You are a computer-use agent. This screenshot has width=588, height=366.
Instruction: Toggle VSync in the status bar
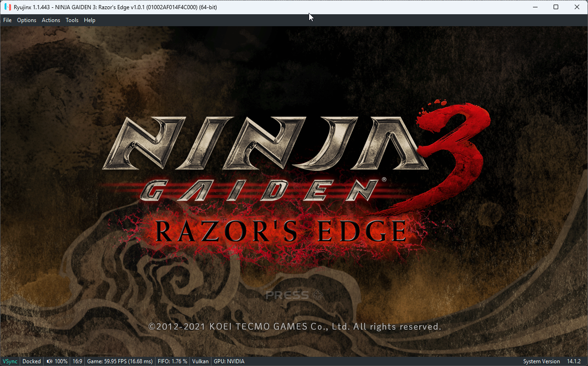pyautogui.click(x=10, y=361)
